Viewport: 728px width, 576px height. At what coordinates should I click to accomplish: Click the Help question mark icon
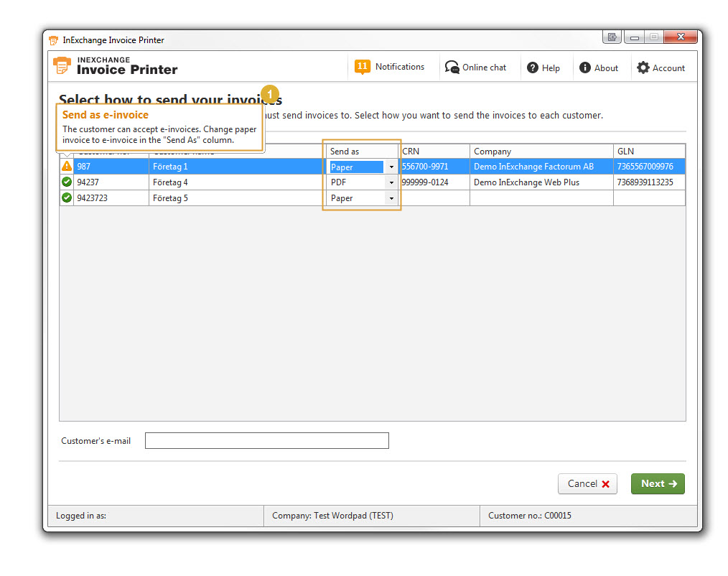(x=533, y=68)
